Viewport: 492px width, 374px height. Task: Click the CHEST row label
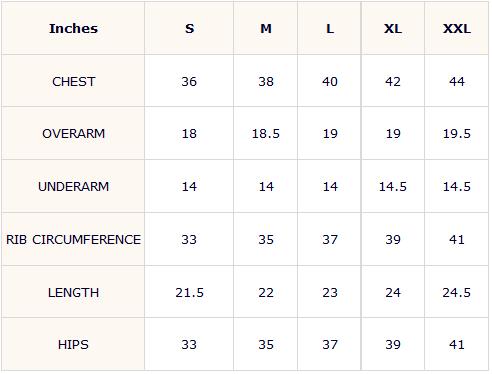coord(73,82)
